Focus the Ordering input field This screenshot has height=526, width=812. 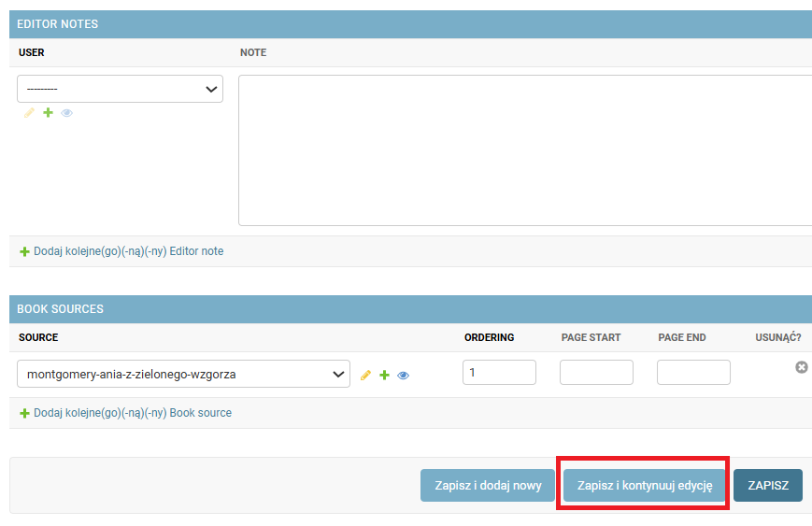pyautogui.click(x=499, y=372)
